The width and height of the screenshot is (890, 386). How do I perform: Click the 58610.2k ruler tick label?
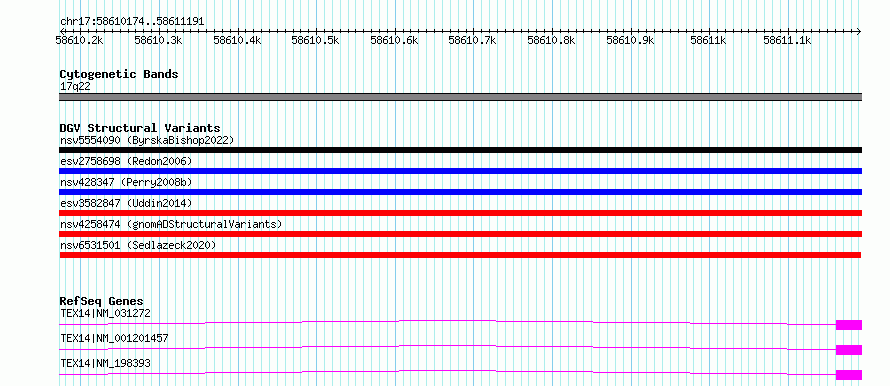79,40
